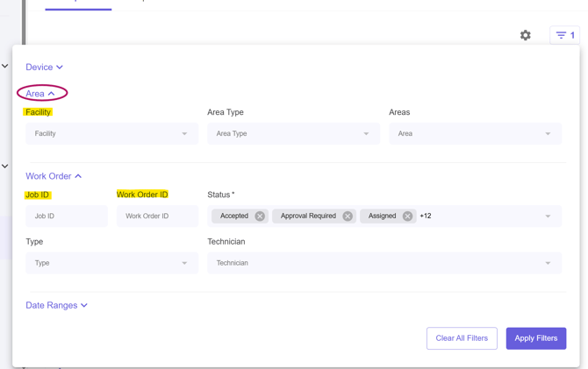The image size is (588, 369).
Task: Open the Areas dropdown
Action: point(475,134)
